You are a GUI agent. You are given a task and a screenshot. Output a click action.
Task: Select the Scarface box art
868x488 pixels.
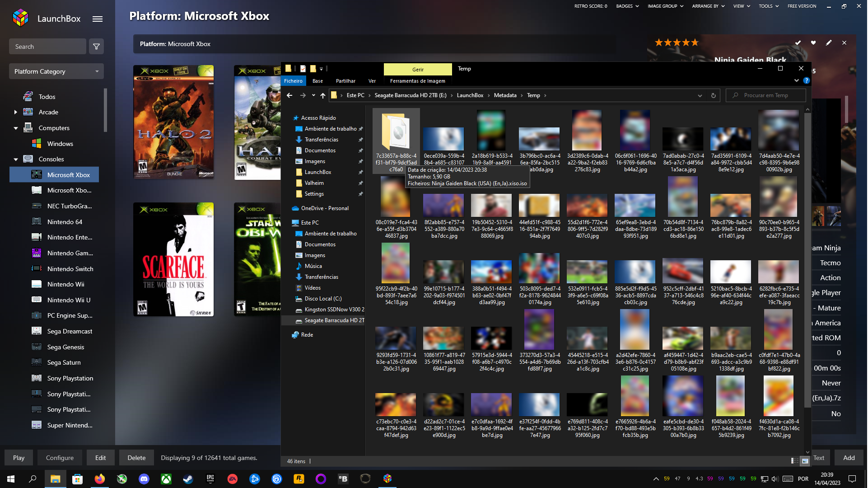174,259
